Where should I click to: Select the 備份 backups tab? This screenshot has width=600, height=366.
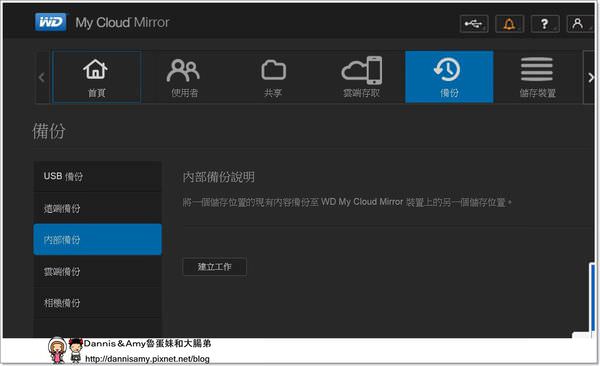[x=449, y=77]
